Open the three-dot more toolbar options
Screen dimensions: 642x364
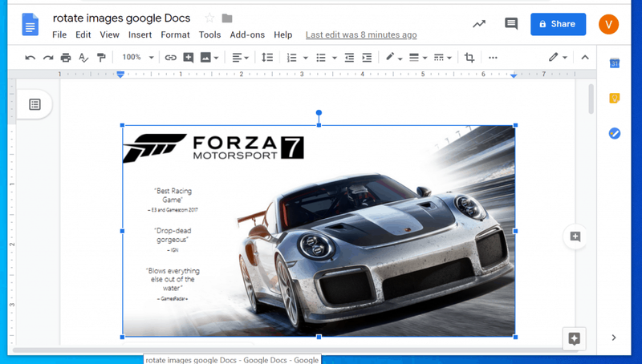[493, 58]
